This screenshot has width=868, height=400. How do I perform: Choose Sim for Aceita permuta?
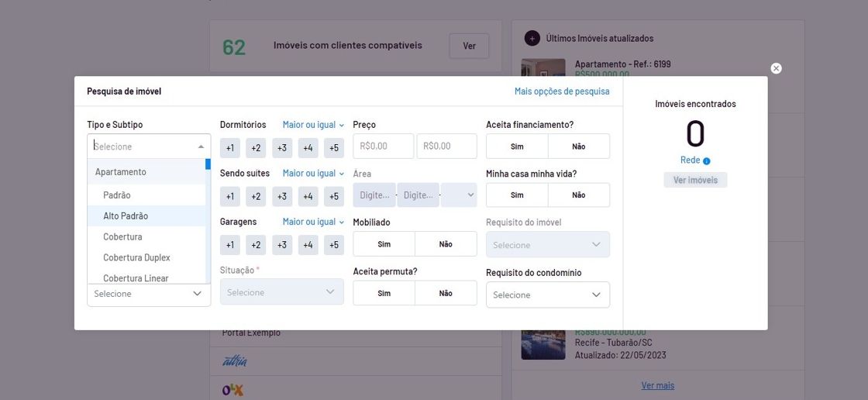[384, 293]
